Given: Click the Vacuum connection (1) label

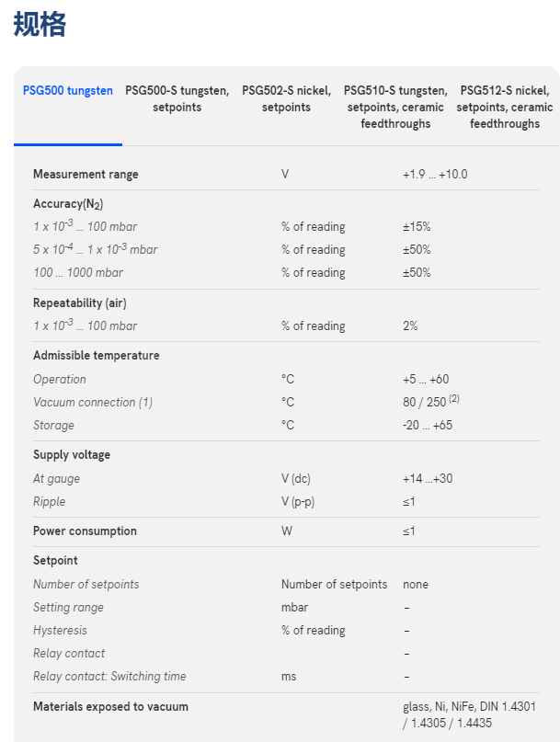Looking at the screenshot, I should click(93, 403).
